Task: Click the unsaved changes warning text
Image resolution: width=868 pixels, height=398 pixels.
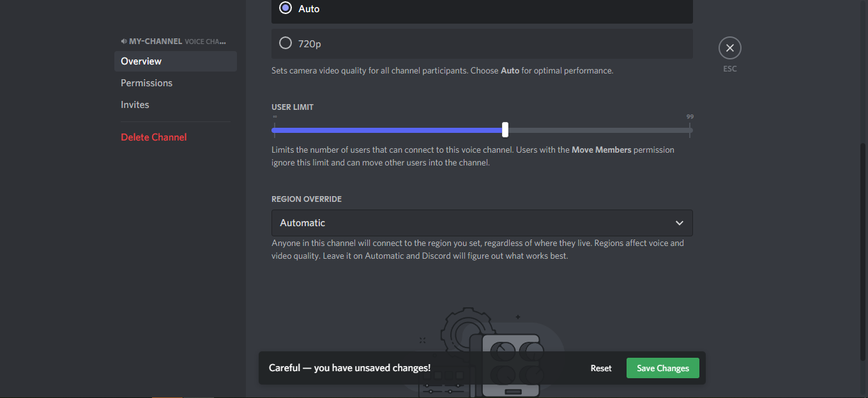Action: 349,368
